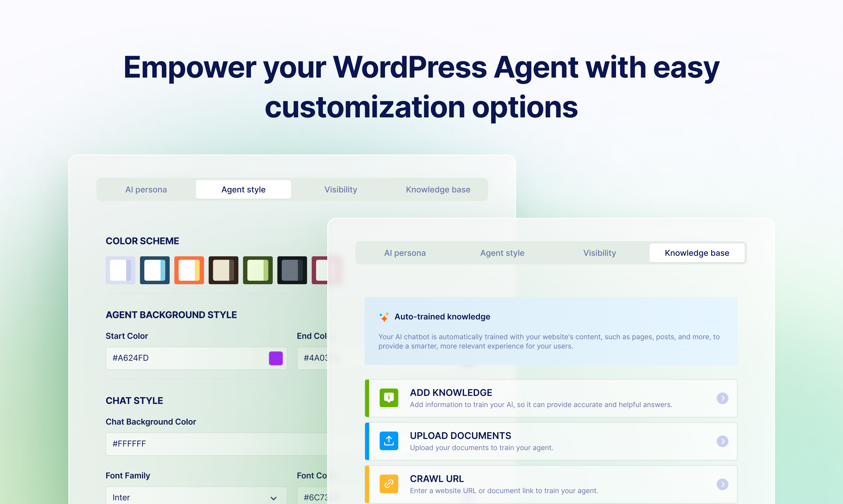The image size is (843, 504).
Task: Click the sparkle icon beside Auto-trained knowledge
Action: tap(384, 317)
